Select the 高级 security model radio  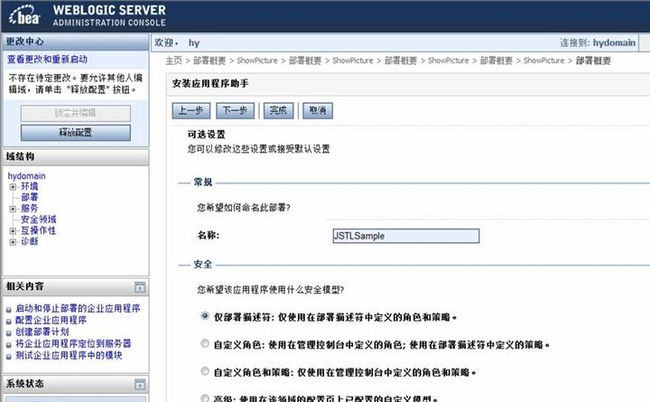pos(205,398)
